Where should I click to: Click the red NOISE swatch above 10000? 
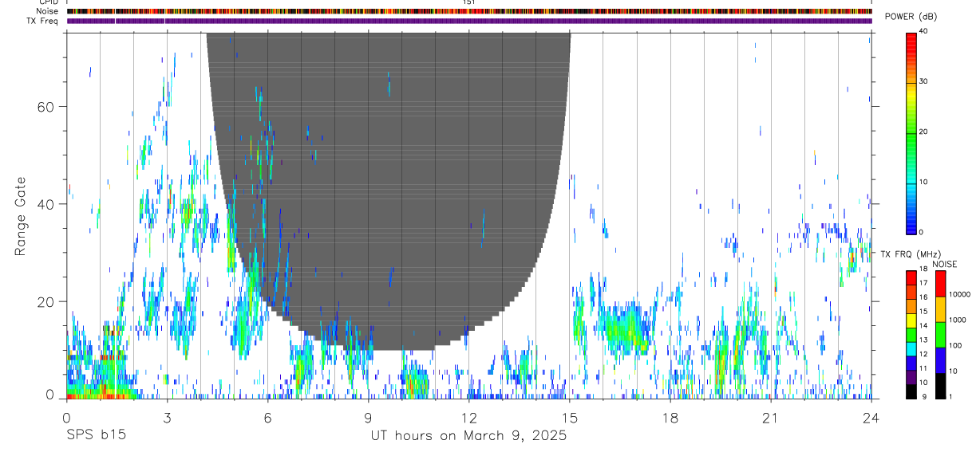coord(940,284)
